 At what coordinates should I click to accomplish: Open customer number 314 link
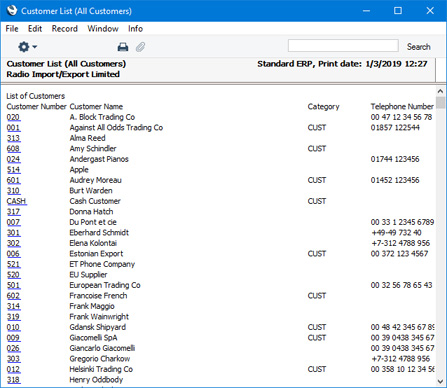point(13,306)
